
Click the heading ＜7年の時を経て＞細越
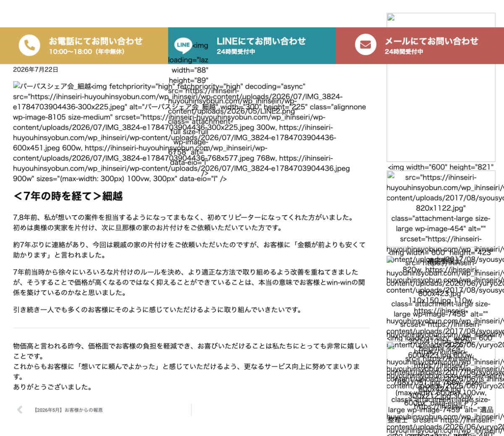(x=68, y=196)
